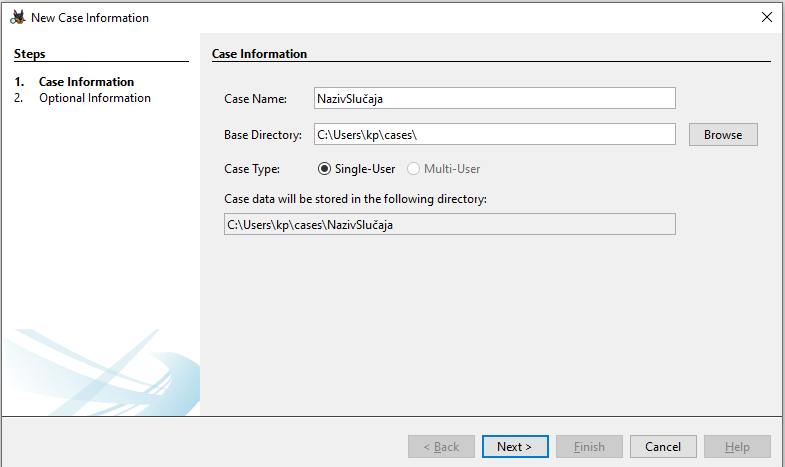Click the "New Case Information" window title
Image resolution: width=785 pixels, height=467 pixels.
tap(90, 18)
